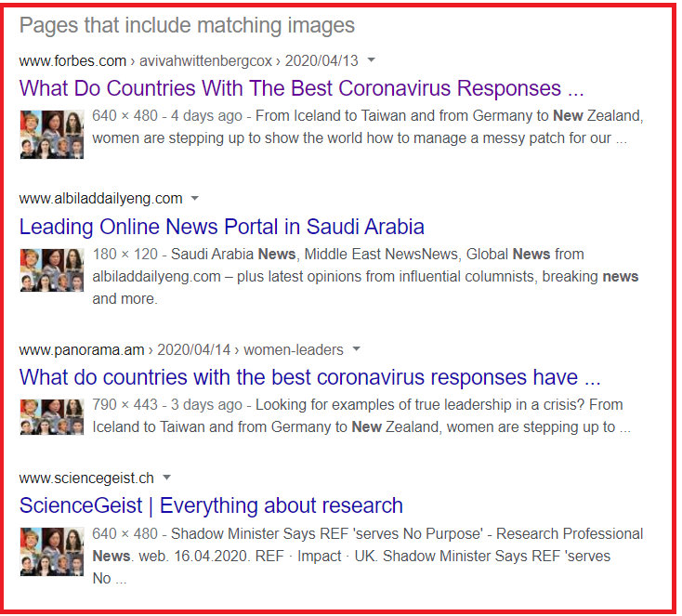Click the '790 × 443 - 3 days ago' snippet
Viewport: 682px width, 616px height.
pos(361,415)
